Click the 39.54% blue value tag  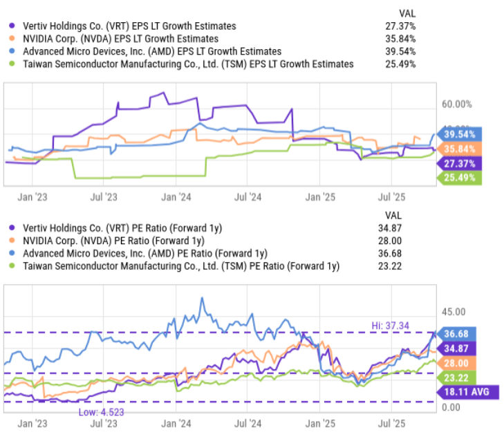(460, 134)
